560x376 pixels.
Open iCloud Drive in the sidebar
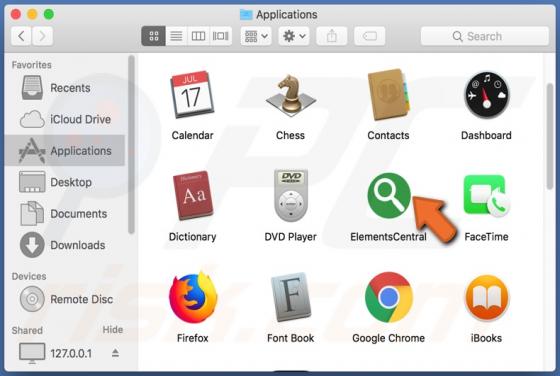pyautogui.click(x=65, y=119)
